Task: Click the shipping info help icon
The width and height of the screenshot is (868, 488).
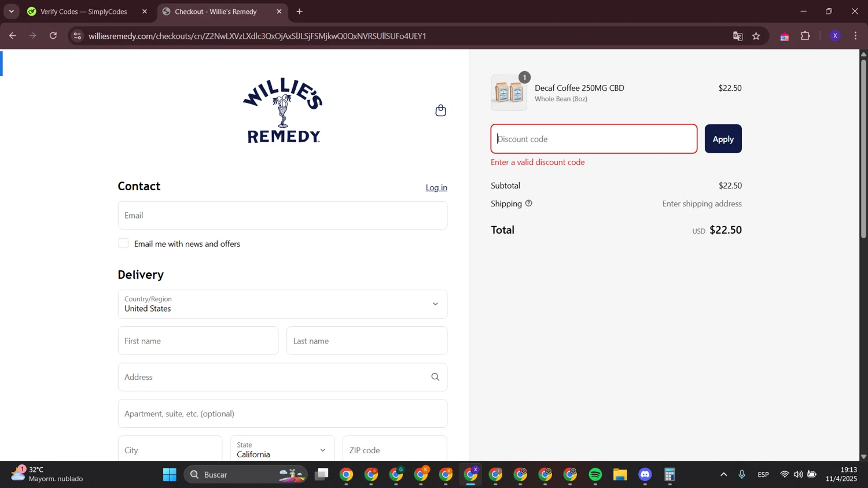Action: pos(528,204)
